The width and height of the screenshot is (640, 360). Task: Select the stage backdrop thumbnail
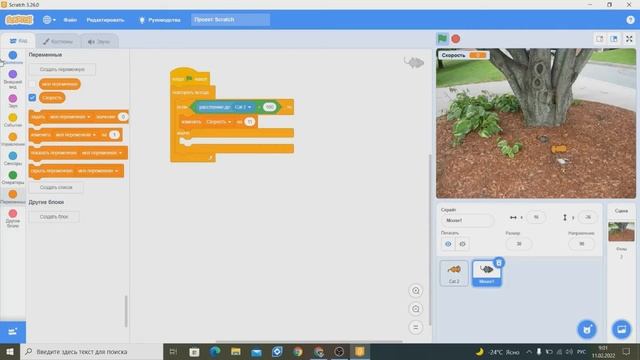pos(621,231)
